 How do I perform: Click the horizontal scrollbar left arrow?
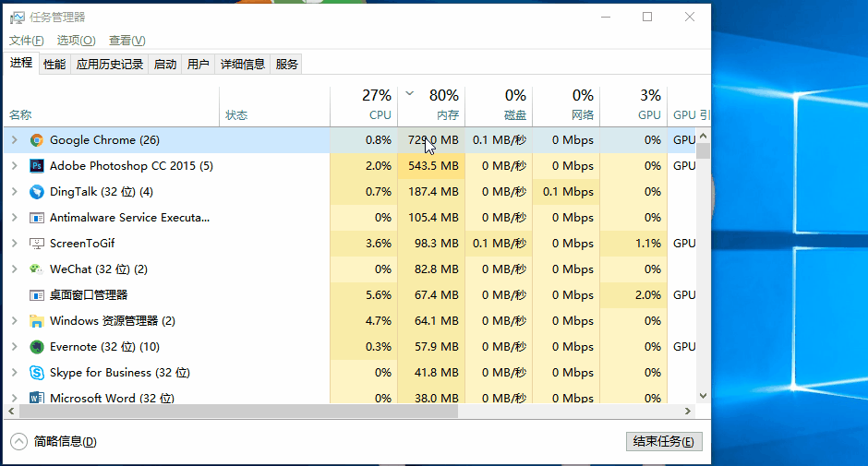[10, 412]
